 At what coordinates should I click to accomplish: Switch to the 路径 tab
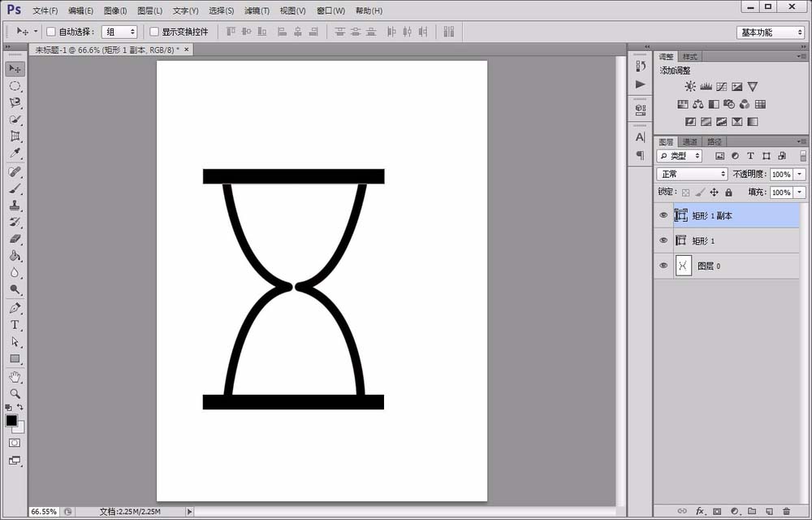tap(715, 141)
